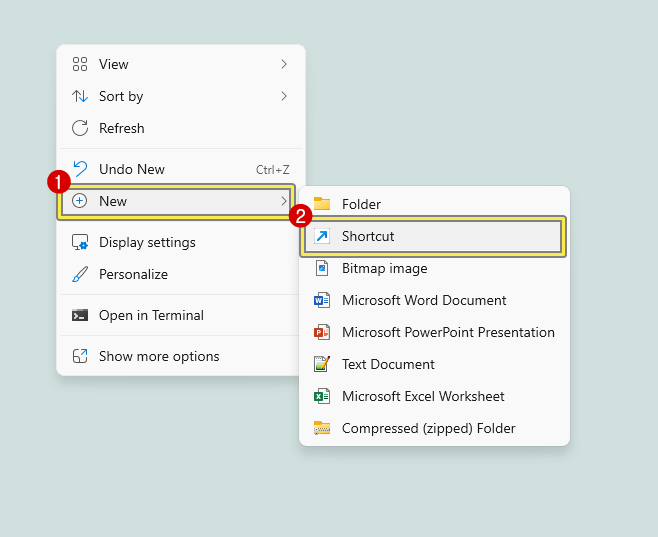Click the Word document icon
Viewport: 658px width, 537px height.
point(322,300)
